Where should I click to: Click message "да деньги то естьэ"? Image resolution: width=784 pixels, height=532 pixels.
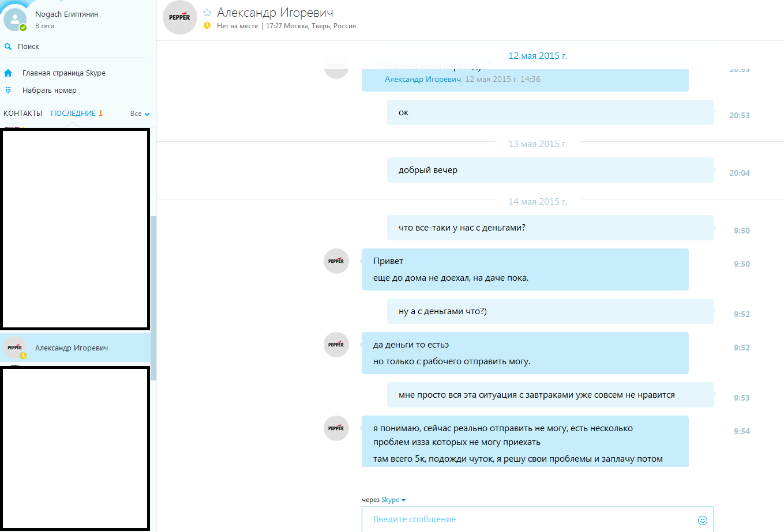click(411, 345)
